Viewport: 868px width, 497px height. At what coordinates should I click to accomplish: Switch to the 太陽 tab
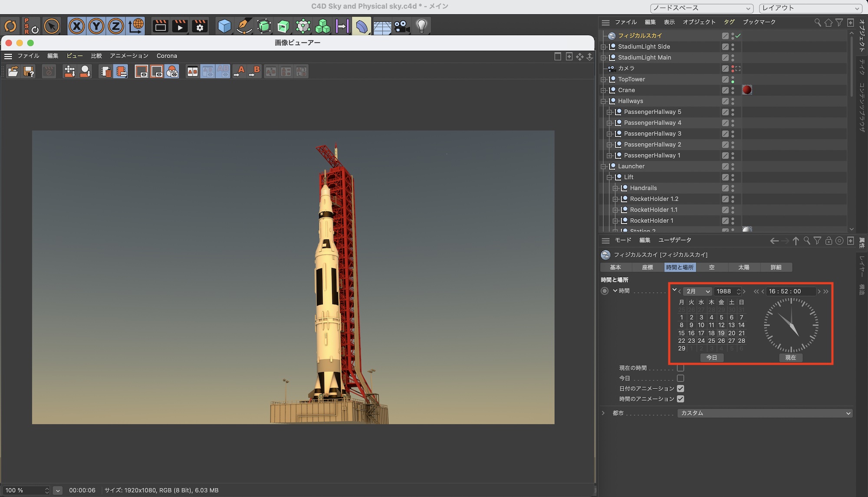click(743, 268)
